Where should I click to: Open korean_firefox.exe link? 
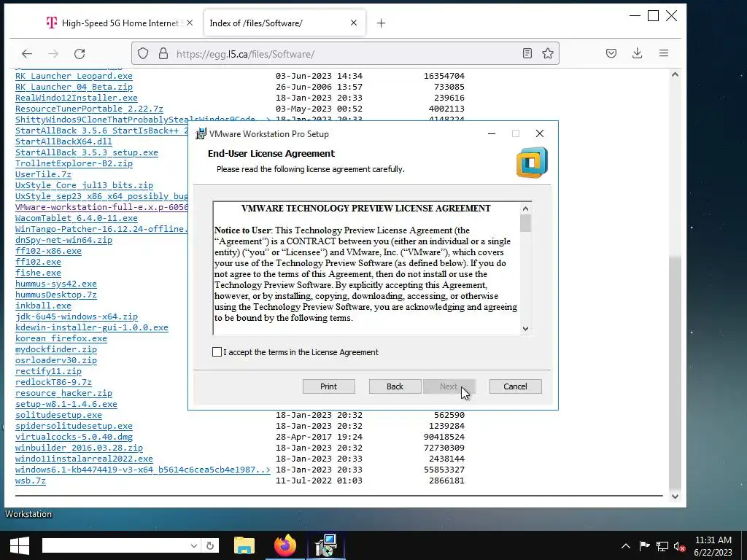(61, 338)
